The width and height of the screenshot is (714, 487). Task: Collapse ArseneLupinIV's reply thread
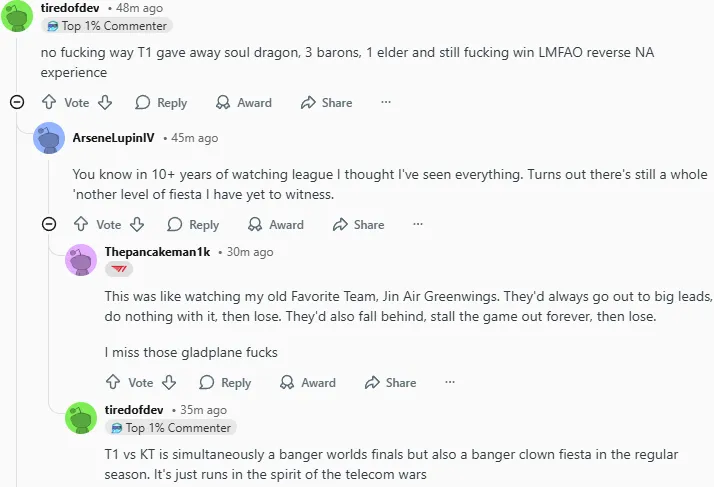48,224
